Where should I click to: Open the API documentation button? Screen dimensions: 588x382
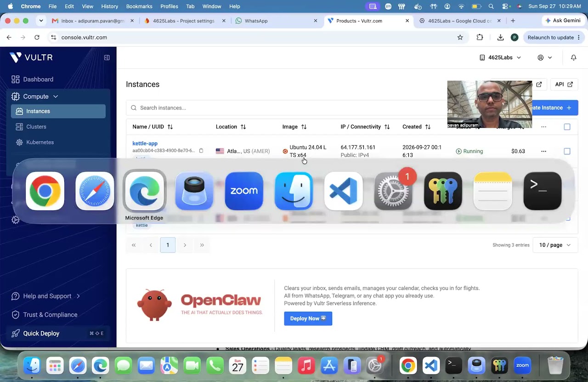coord(564,85)
